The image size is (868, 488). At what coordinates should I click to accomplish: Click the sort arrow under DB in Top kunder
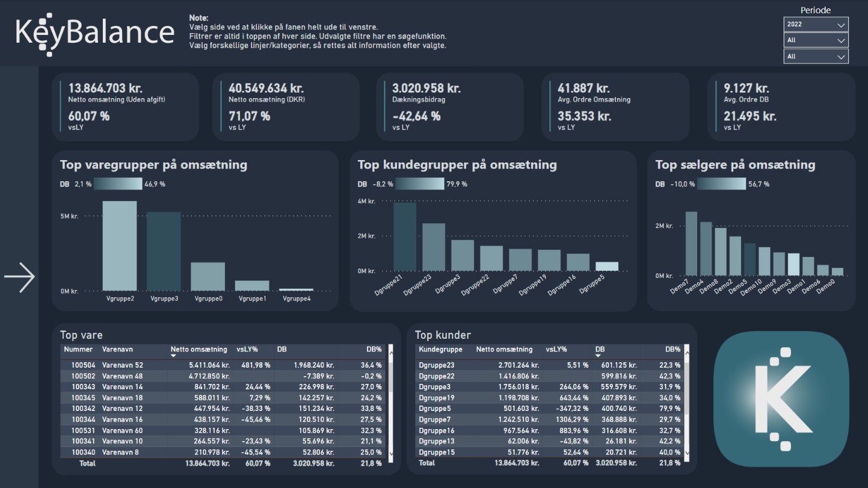pos(599,356)
